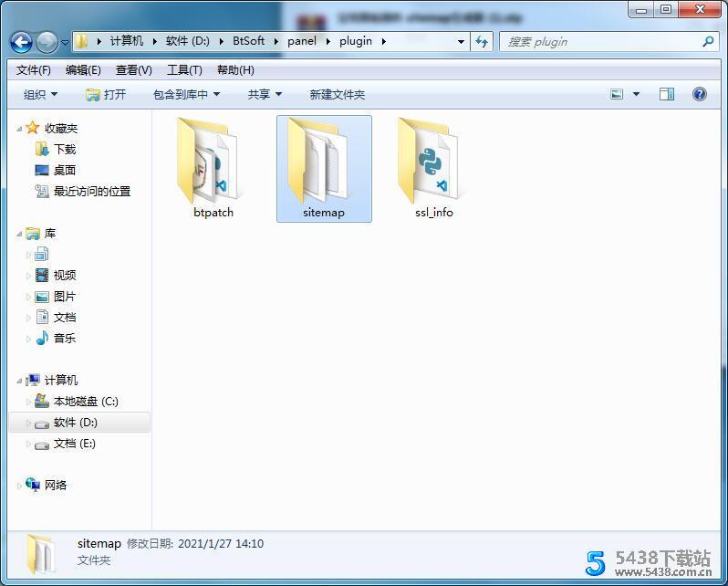Click 库 in navigation pane
728x586 pixels.
pyautogui.click(x=49, y=234)
